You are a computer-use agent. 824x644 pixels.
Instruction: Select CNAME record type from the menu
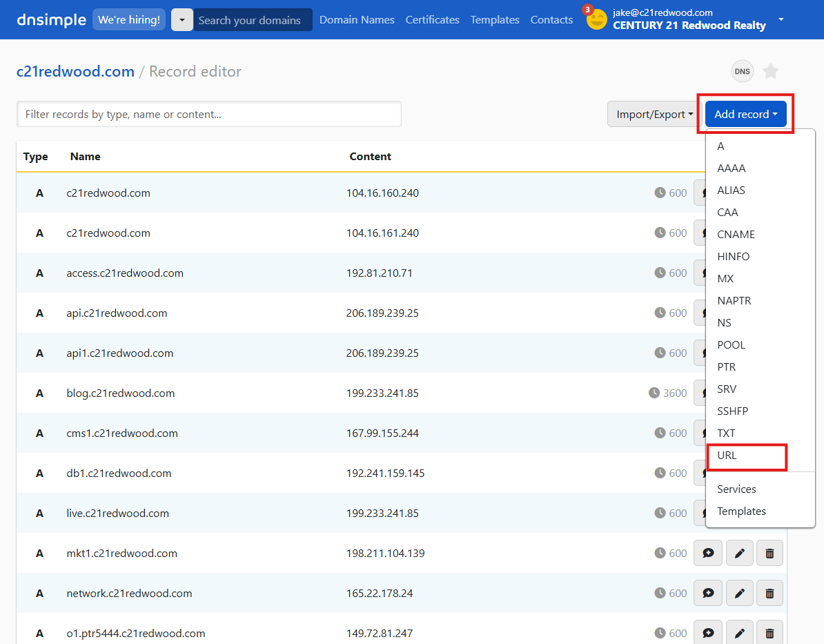click(x=736, y=235)
